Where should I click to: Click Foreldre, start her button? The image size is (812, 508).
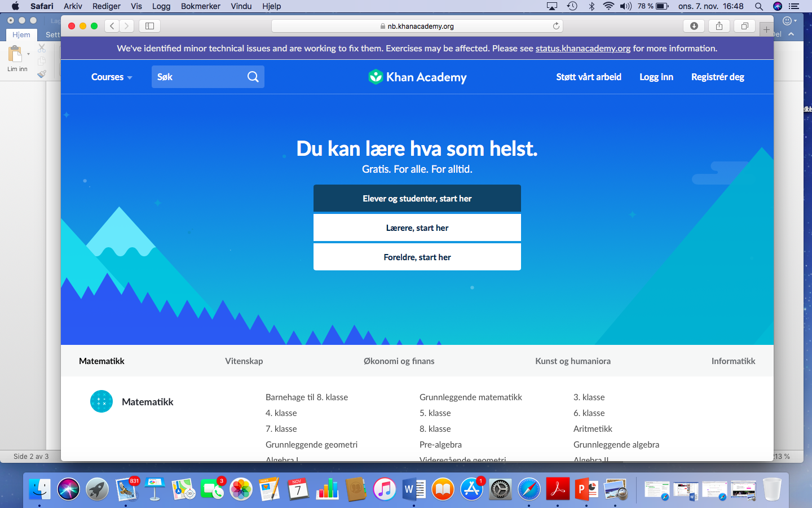[x=417, y=257]
